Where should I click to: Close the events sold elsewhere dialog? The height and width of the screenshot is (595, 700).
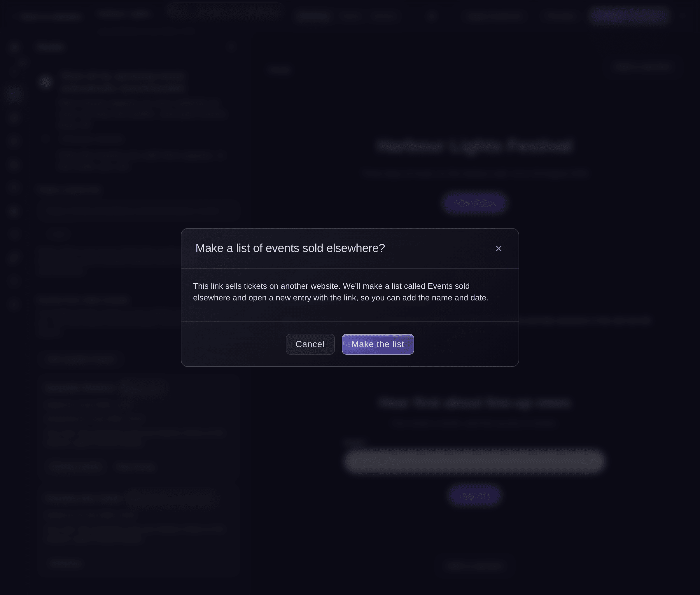point(498,249)
